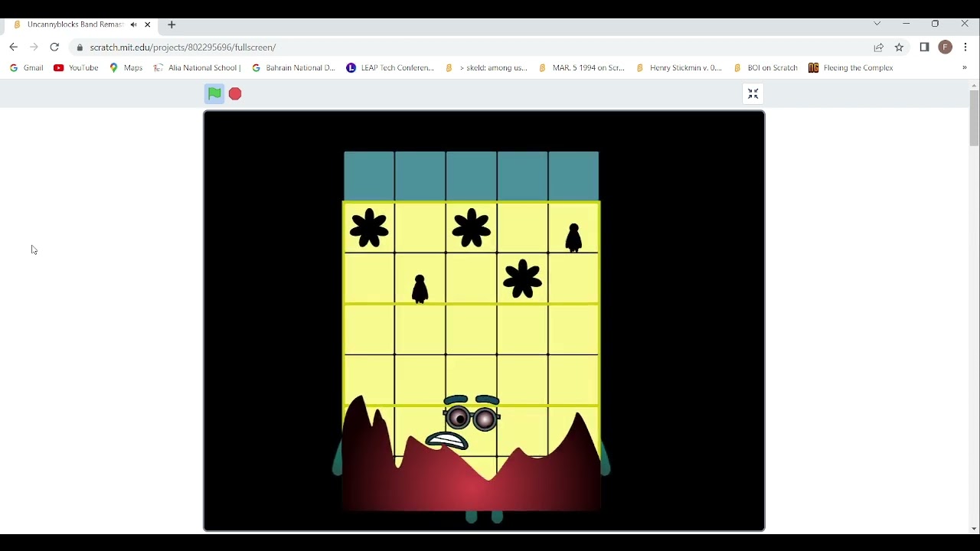The image size is (980, 551).
Task: Click the Uncannyblocks Band tab title
Action: pos(75,24)
